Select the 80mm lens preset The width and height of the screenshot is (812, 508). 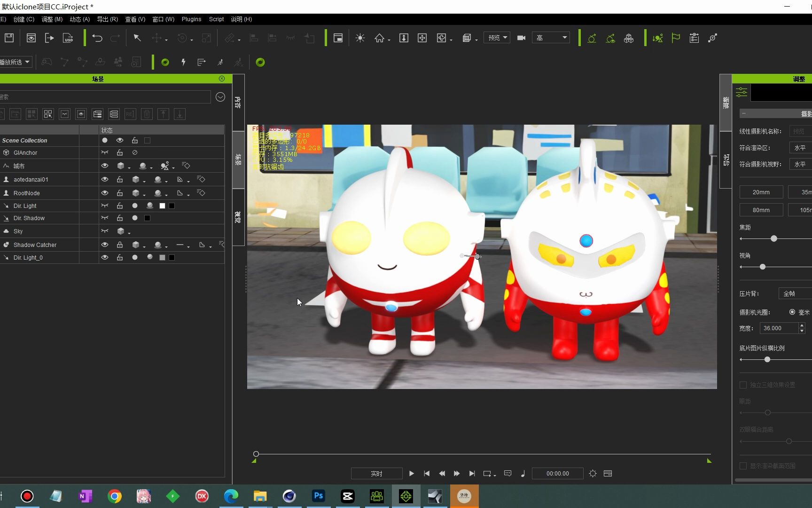(x=761, y=210)
